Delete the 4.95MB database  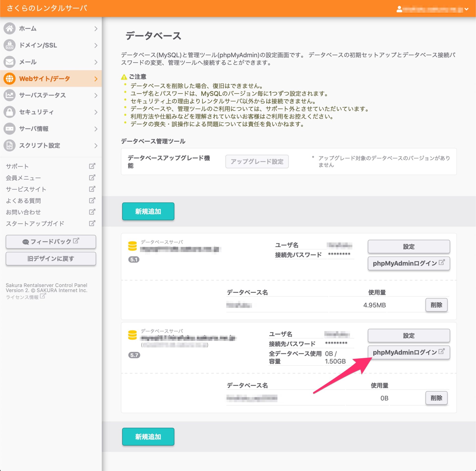point(436,305)
